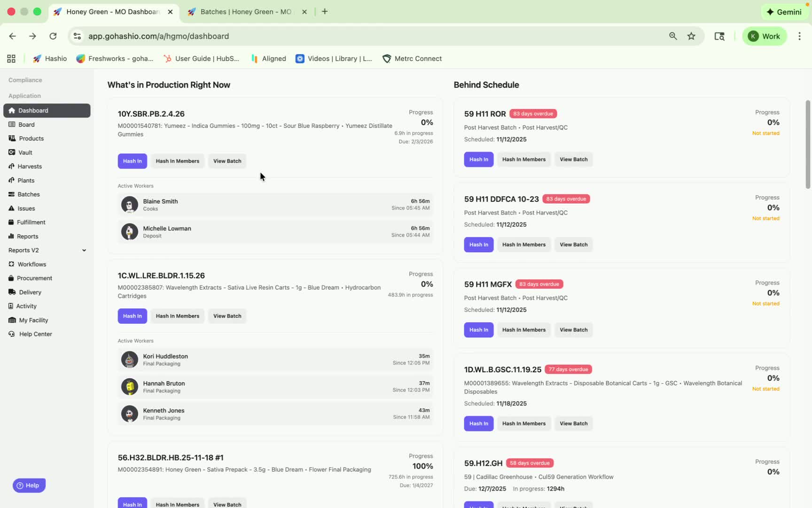Click the browser back arrow
The width and height of the screenshot is (812, 508).
[x=12, y=36]
